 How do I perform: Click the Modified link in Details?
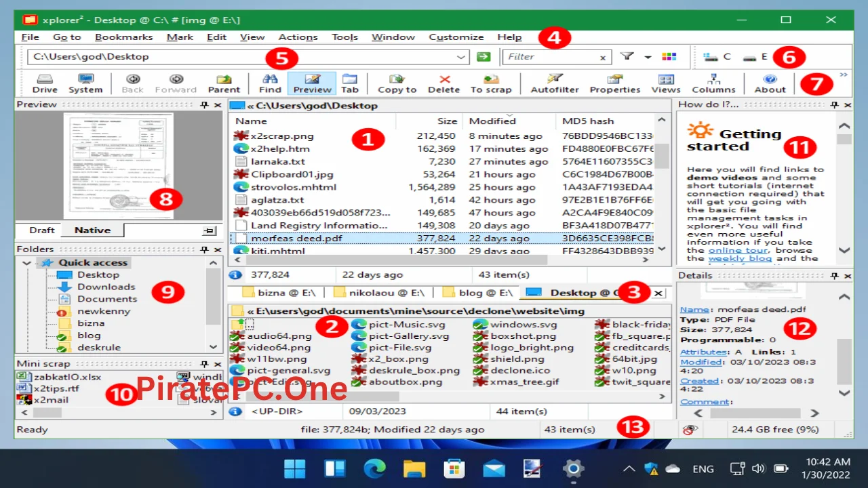701,362
